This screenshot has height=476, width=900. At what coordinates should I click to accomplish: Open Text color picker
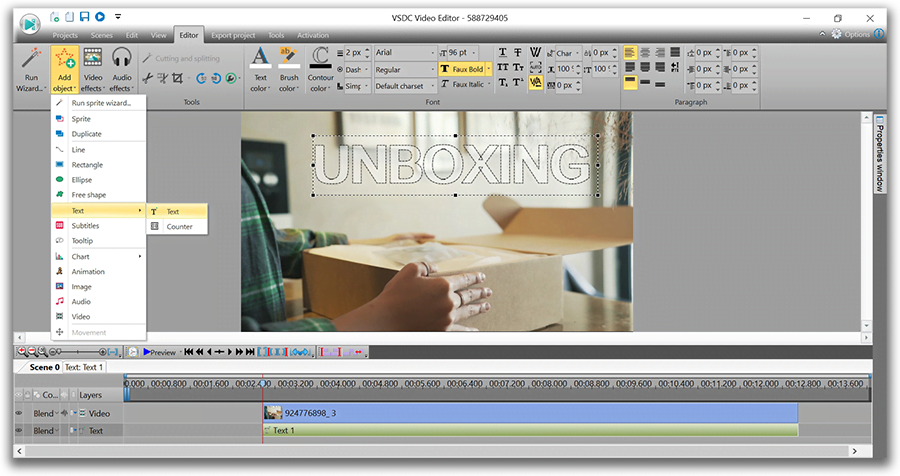[x=260, y=70]
